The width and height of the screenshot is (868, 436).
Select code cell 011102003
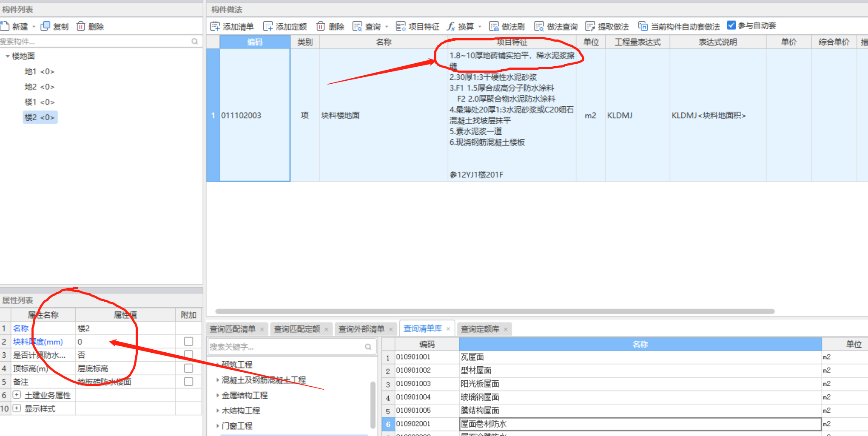coord(255,115)
